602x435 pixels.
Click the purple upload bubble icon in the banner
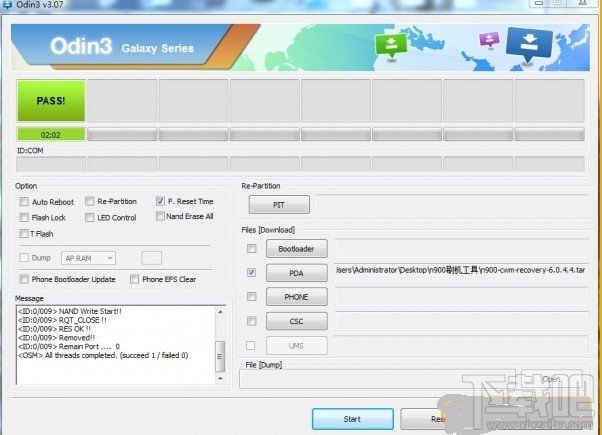click(x=489, y=39)
